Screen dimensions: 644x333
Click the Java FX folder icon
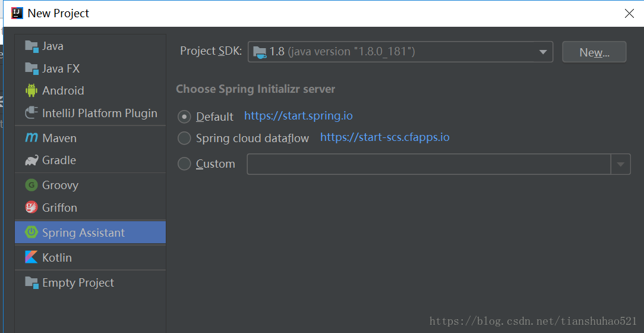pos(31,68)
